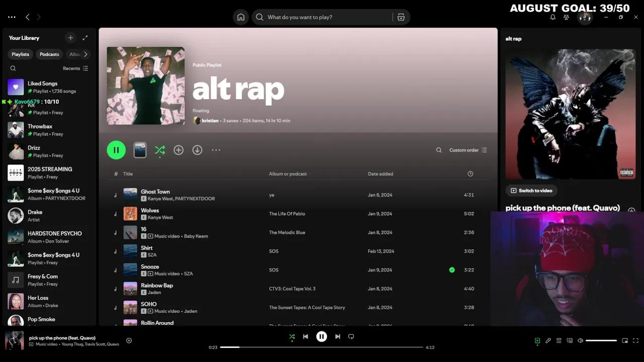Adjust the volume slider
The image size is (644, 362).
tap(601, 340)
